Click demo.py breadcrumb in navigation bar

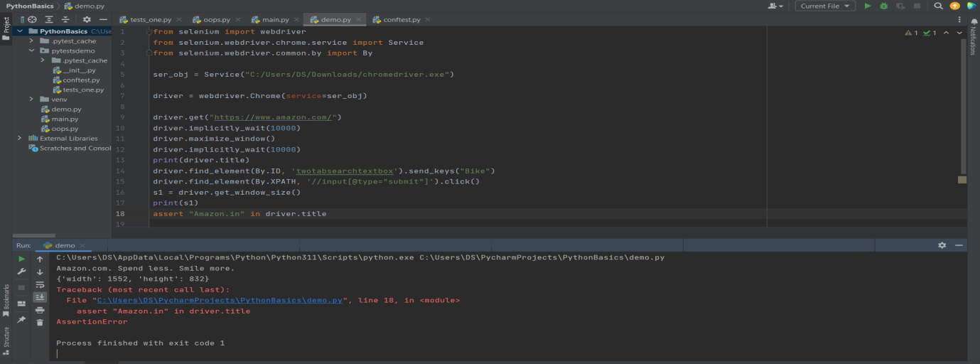(84, 6)
